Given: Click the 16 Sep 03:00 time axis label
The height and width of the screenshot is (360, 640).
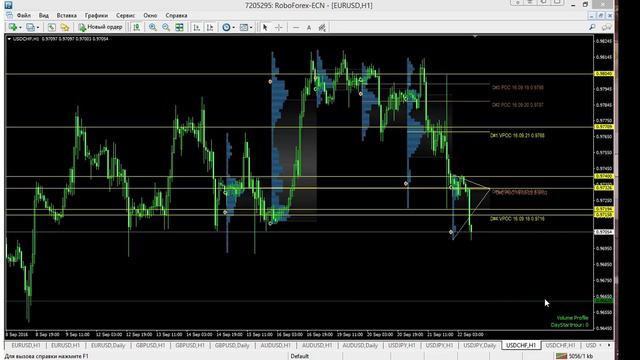Looking at the screenshot, I should tap(289, 334).
